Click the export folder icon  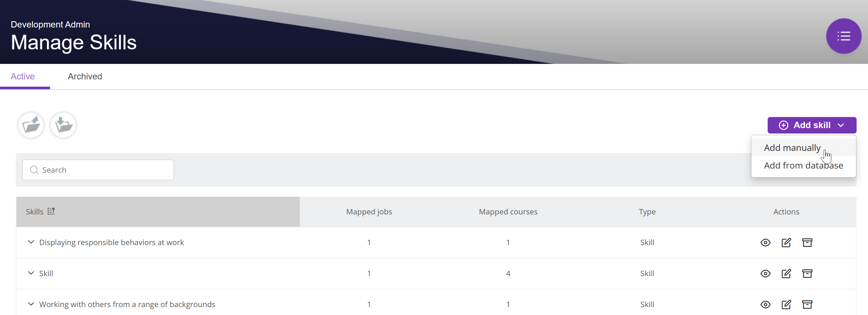tap(31, 125)
